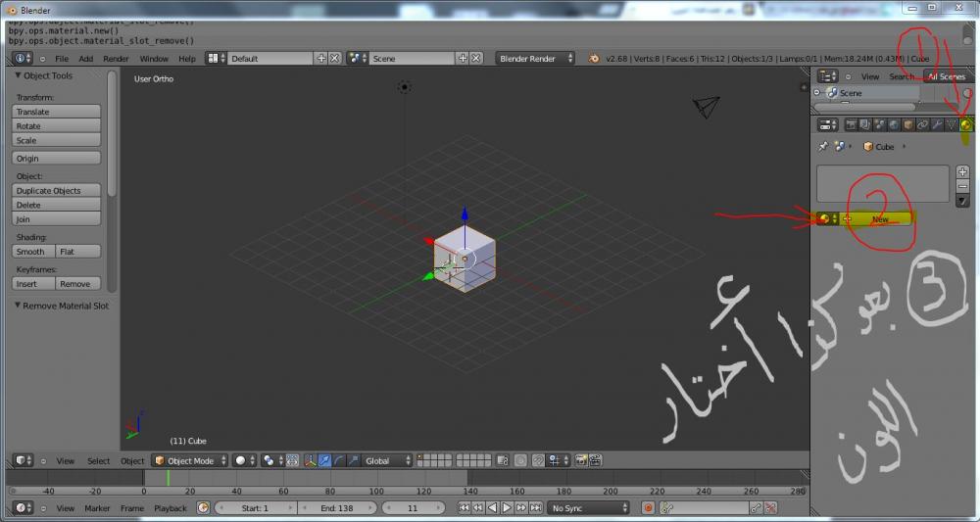
Task: Click the Scene name field in header
Action: pos(412,58)
